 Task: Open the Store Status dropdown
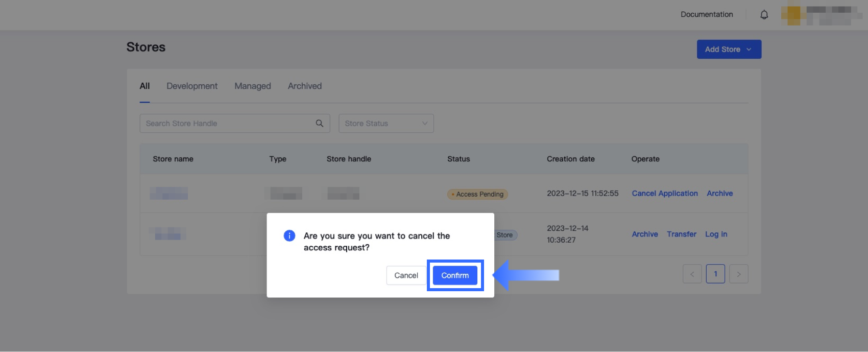click(385, 123)
